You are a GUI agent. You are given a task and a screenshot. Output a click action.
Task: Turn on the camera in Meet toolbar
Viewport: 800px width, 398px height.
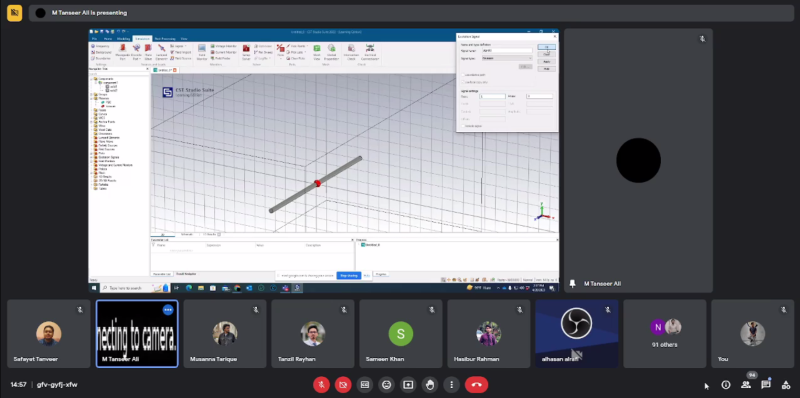(x=343, y=385)
